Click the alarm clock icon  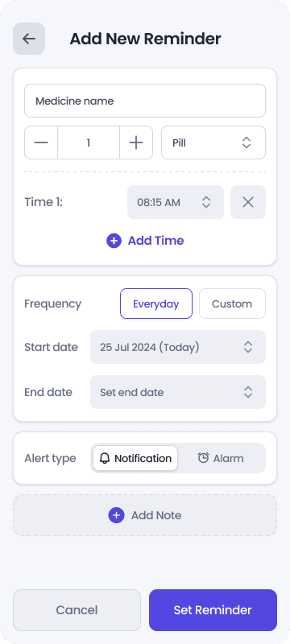coord(203,458)
